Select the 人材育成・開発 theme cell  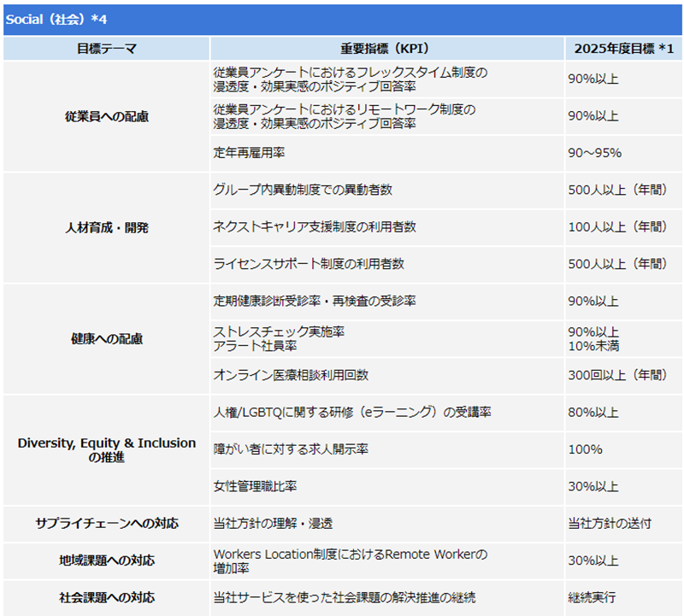[x=107, y=228]
